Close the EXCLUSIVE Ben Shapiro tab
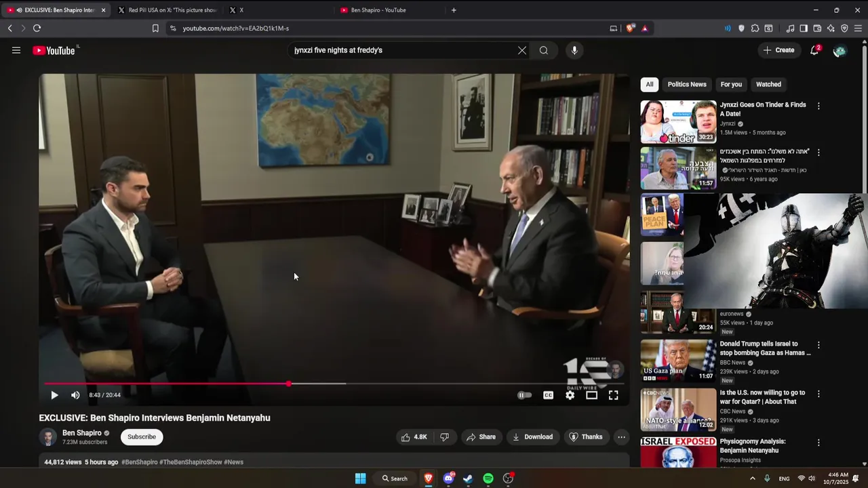 [x=103, y=10]
